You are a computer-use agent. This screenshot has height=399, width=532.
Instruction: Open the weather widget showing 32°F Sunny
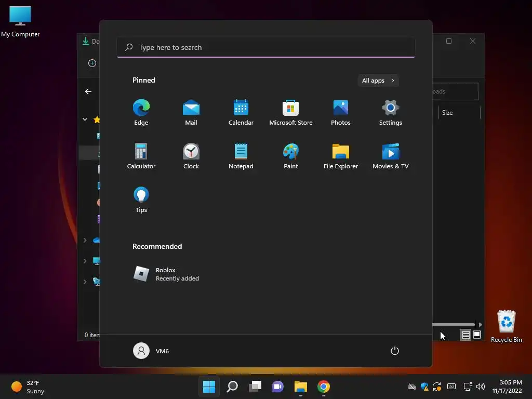coord(28,387)
